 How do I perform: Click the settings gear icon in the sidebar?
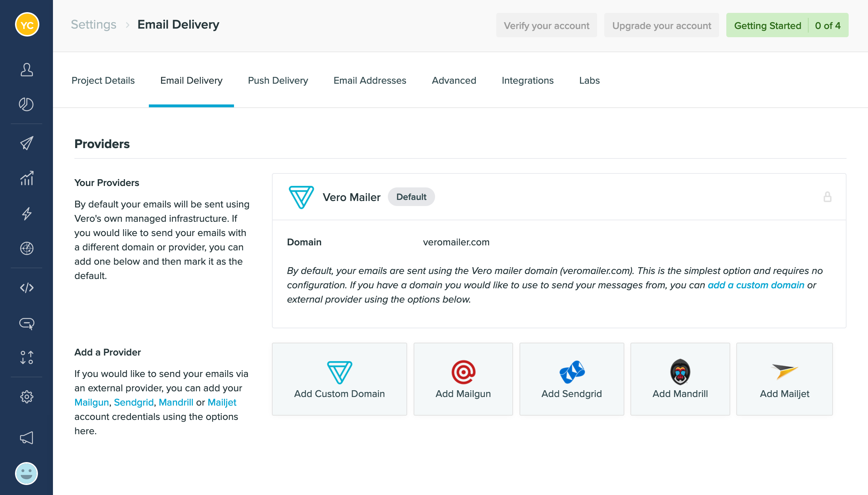click(x=26, y=397)
